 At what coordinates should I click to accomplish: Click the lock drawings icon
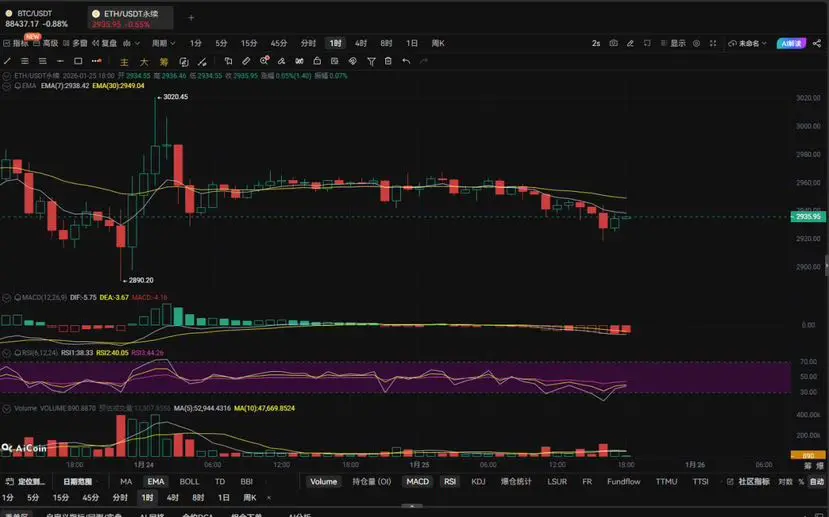tap(317, 61)
